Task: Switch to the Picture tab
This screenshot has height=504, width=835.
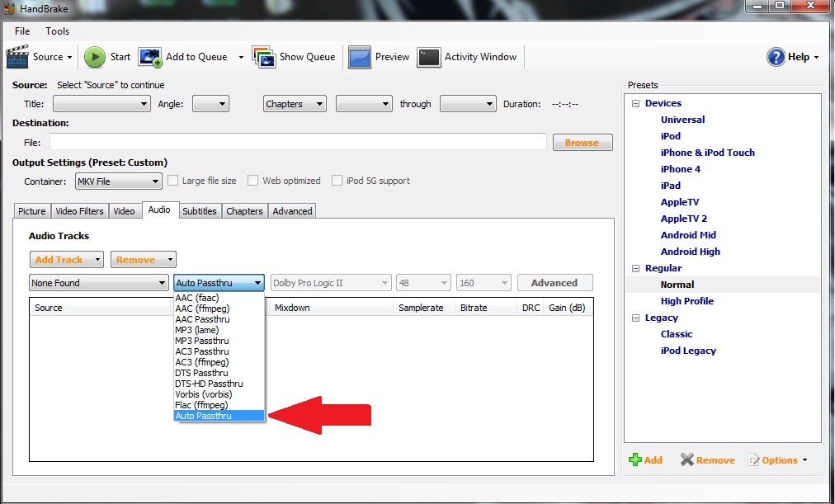Action: click(x=32, y=210)
